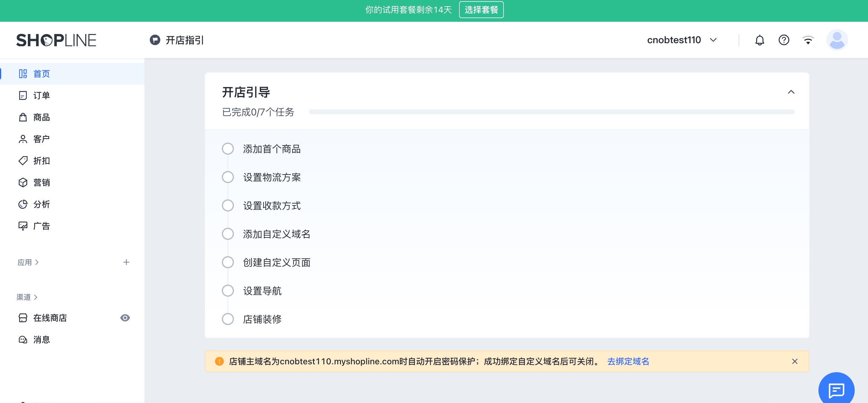
Task: Dismiss the domain password notice
Action: [x=795, y=361]
